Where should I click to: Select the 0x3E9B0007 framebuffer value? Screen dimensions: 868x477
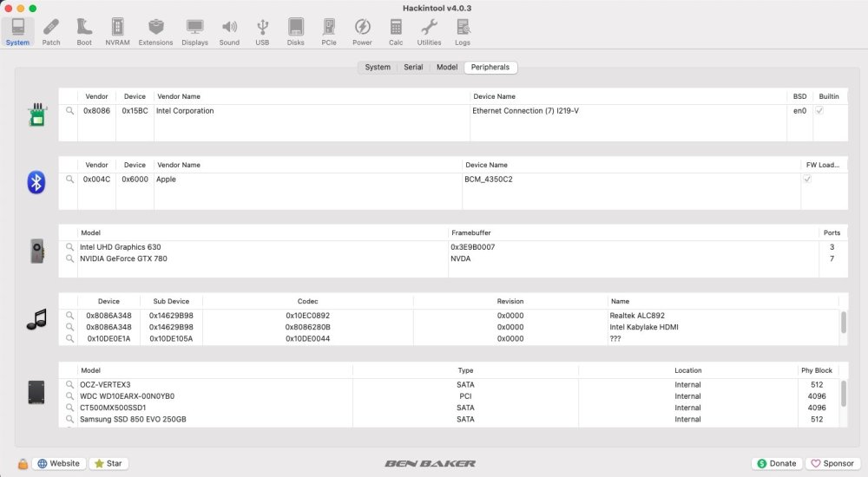click(x=473, y=247)
